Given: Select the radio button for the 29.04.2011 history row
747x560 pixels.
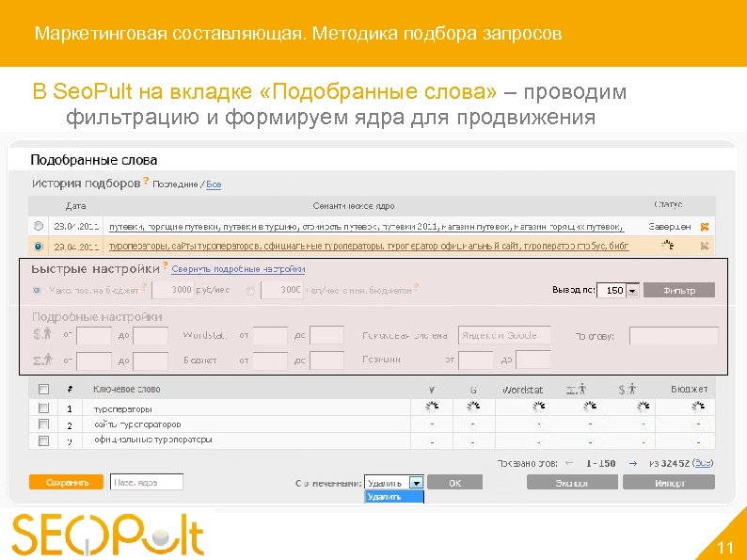Looking at the screenshot, I should tap(39, 246).
